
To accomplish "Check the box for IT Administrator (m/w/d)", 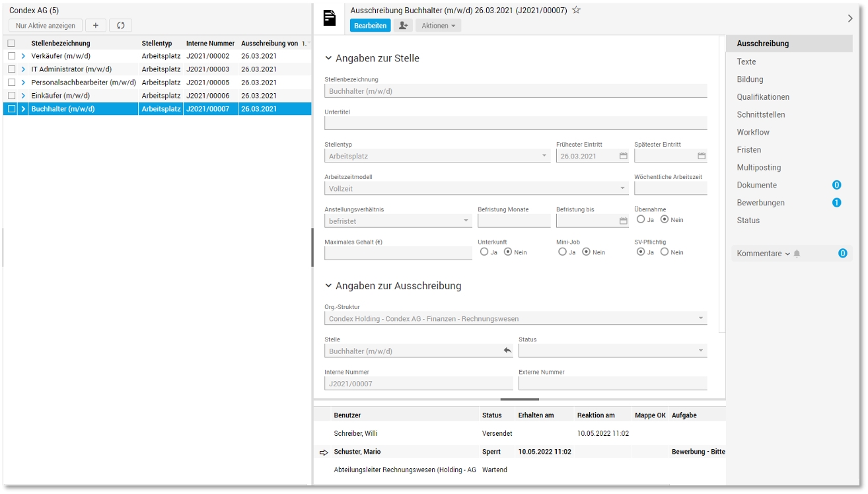I will (11, 69).
